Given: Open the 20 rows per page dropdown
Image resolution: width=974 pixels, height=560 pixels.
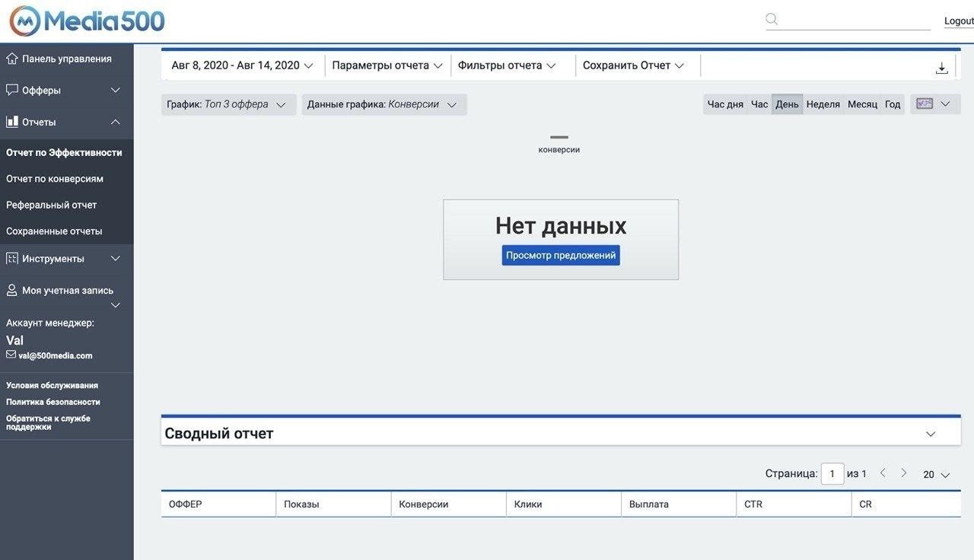Looking at the screenshot, I should (937, 475).
